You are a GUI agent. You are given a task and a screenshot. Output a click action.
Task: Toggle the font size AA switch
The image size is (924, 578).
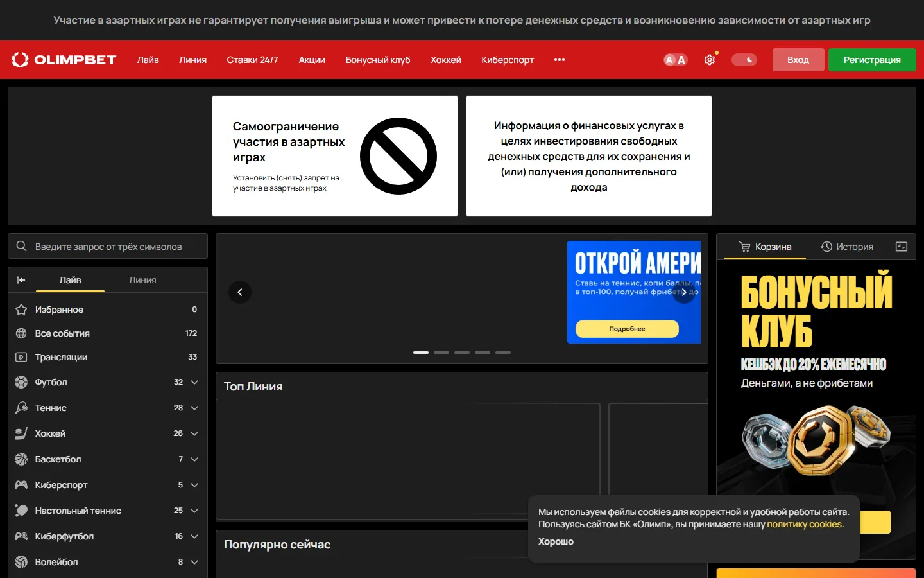tap(675, 60)
